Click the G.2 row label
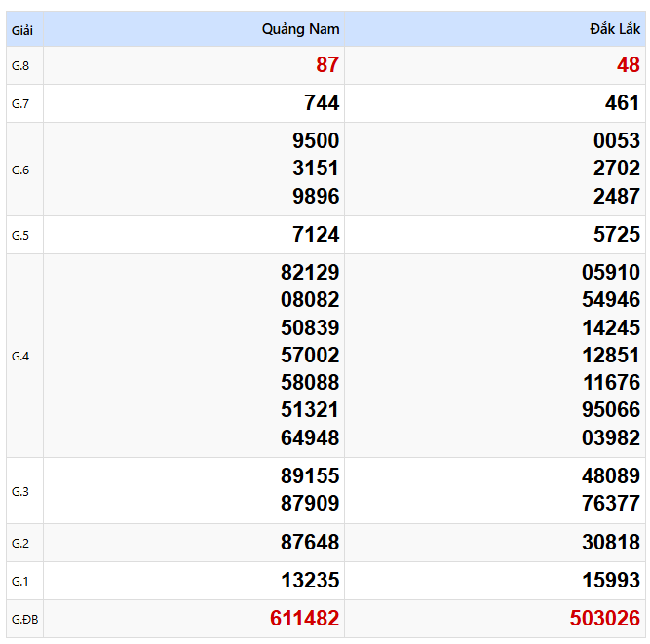The height and width of the screenshot is (644, 650). (20, 543)
